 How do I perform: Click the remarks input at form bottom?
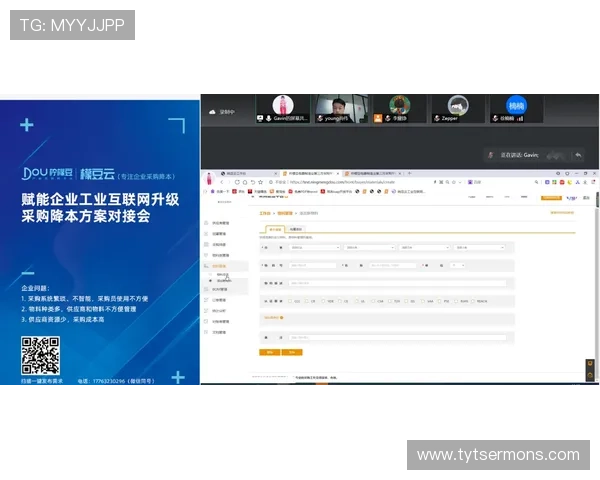398,338
